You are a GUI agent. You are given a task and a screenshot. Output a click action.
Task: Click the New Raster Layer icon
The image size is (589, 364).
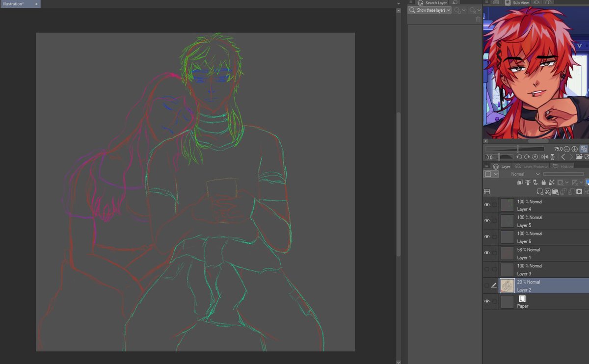point(540,191)
